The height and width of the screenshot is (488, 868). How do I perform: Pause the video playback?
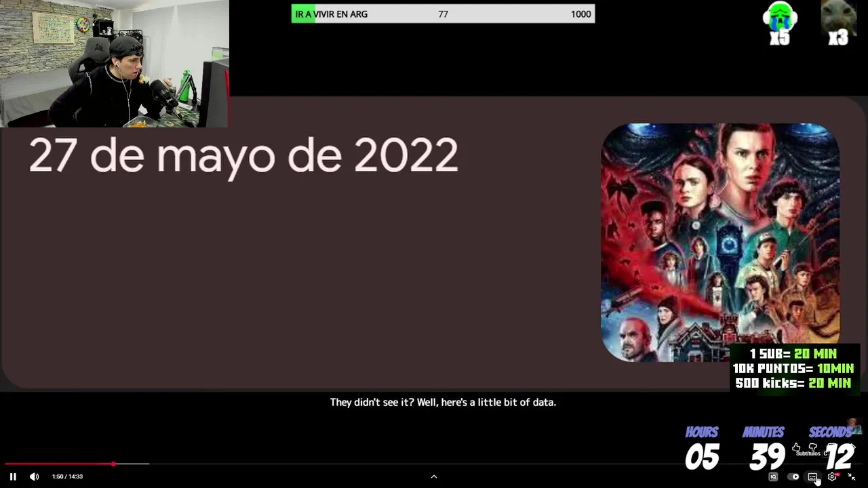(13, 476)
